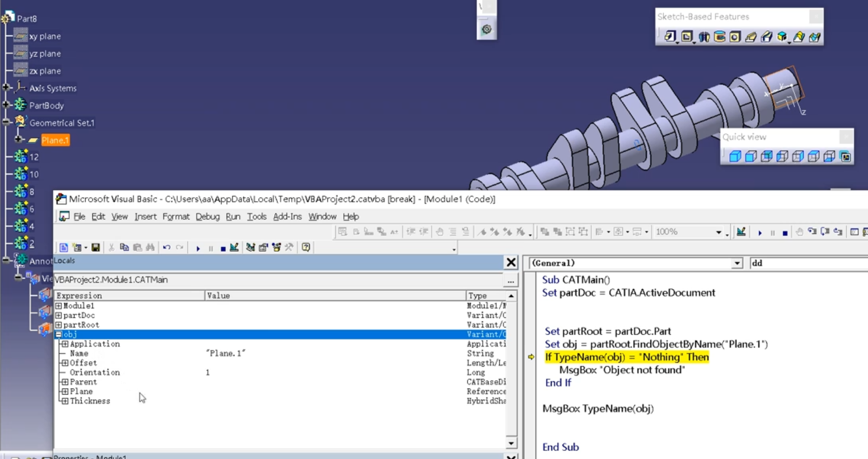
Task: Click the first Quick view cube icon
Action: coord(735,156)
